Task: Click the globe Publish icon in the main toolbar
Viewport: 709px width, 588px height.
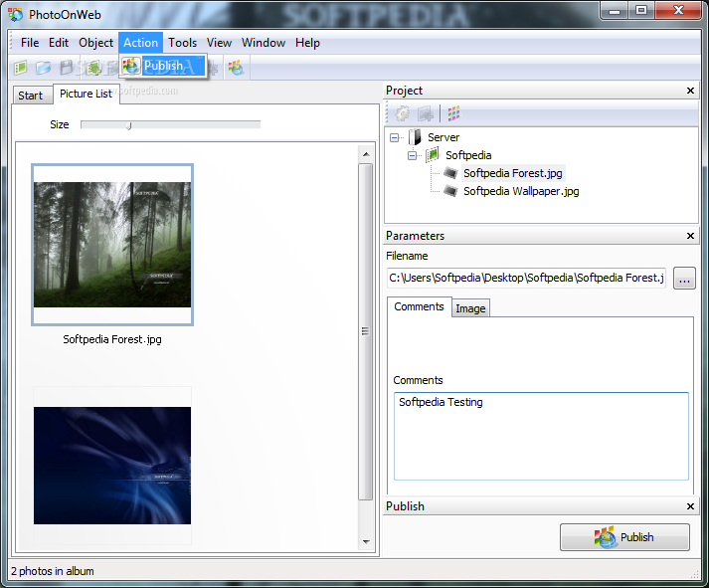Action: coord(236,68)
